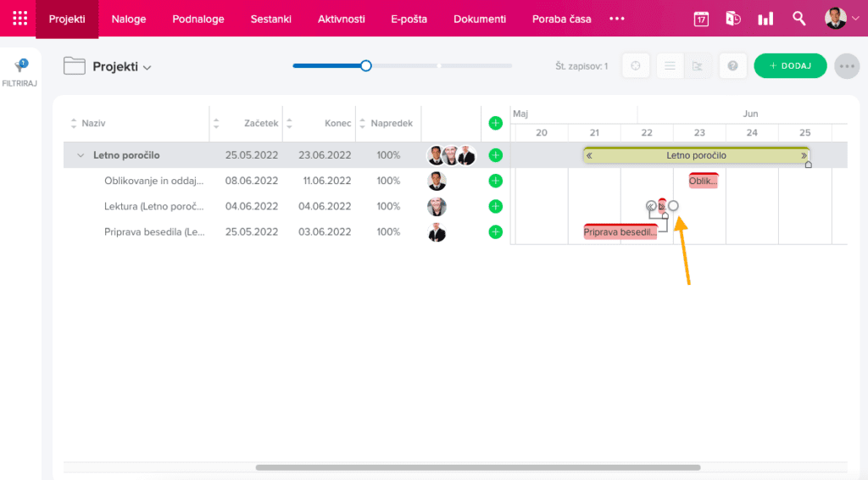Click the Priprava besedila Gantt bar
This screenshot has height=480, width=868.
click(x=620, y=232)
